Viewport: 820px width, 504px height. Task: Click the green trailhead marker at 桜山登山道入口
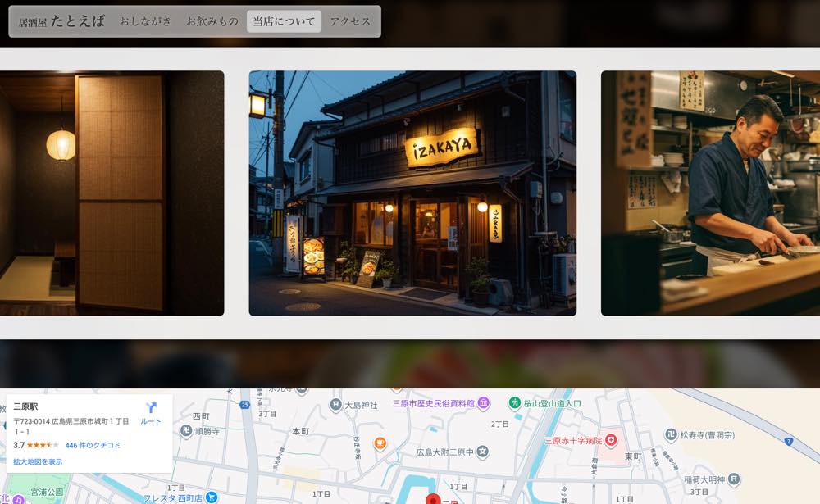click(516, 402)
